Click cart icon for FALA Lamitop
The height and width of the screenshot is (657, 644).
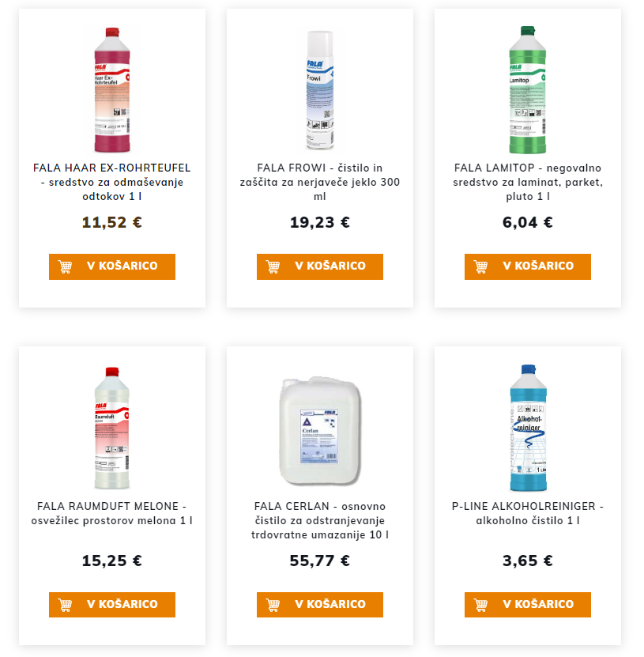481,266
